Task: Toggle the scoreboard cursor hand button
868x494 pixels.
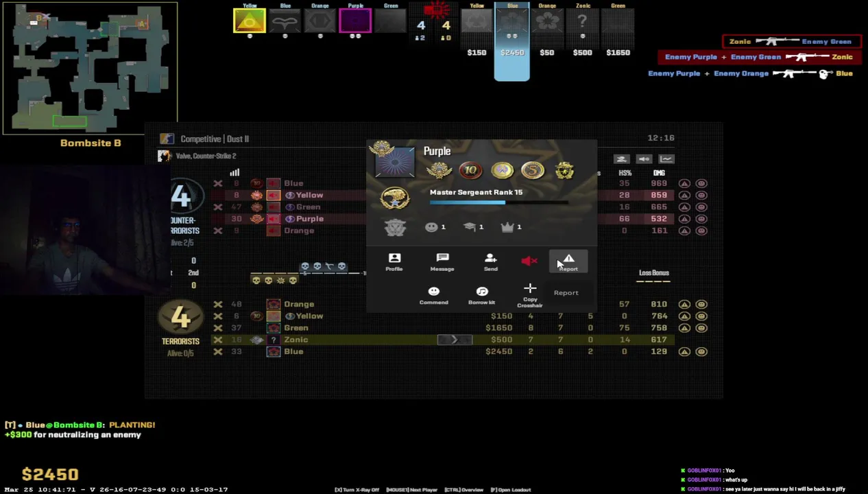Action: [x=621, y=159]
